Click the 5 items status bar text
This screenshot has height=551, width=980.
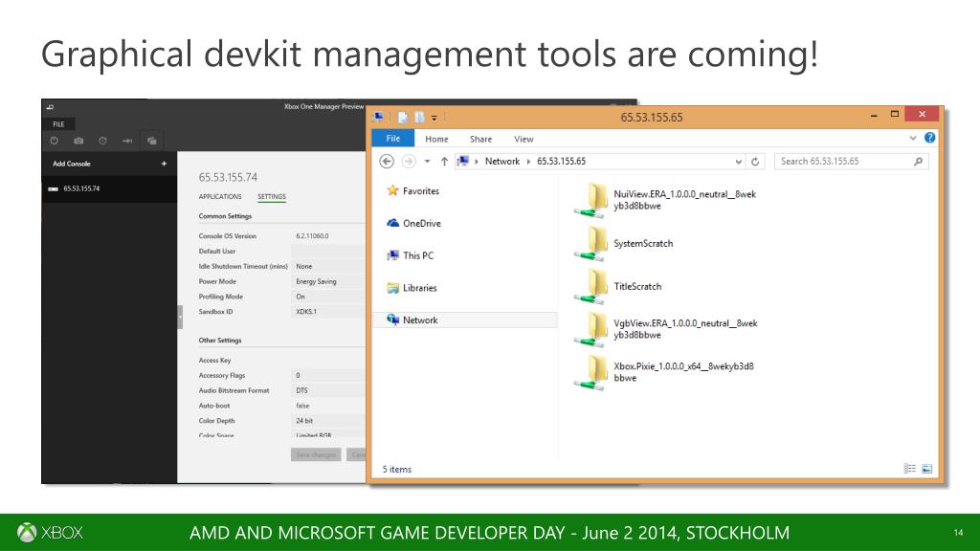(397, 469)
